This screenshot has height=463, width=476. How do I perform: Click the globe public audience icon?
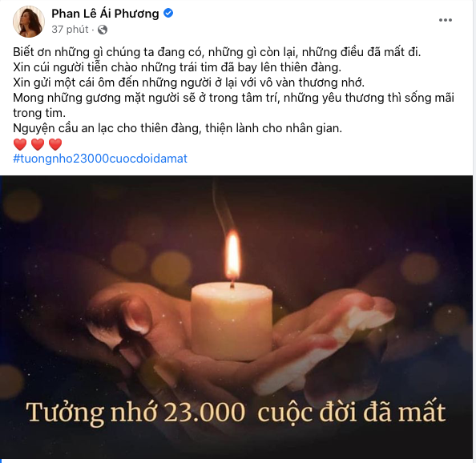[x=103, y=30]
